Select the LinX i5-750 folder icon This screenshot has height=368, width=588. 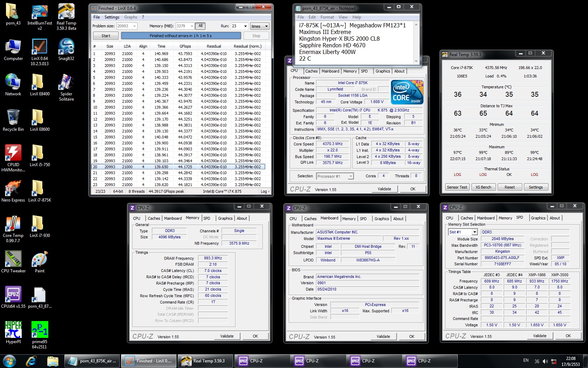(40, 156)
